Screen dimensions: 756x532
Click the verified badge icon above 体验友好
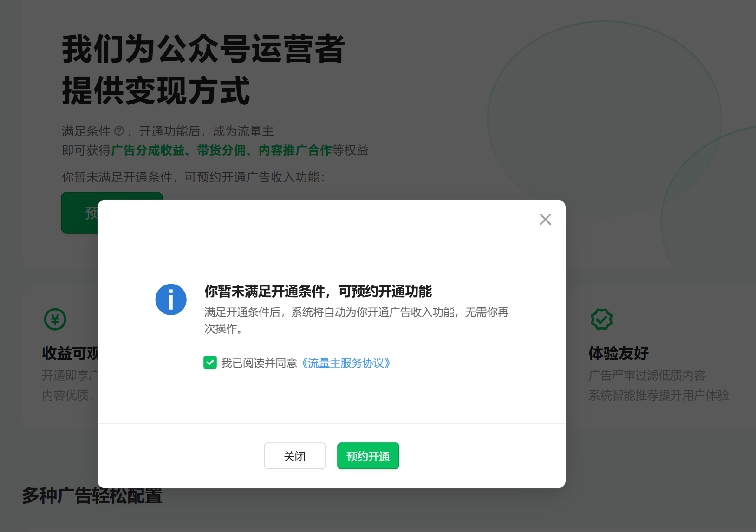coord(601,319)
